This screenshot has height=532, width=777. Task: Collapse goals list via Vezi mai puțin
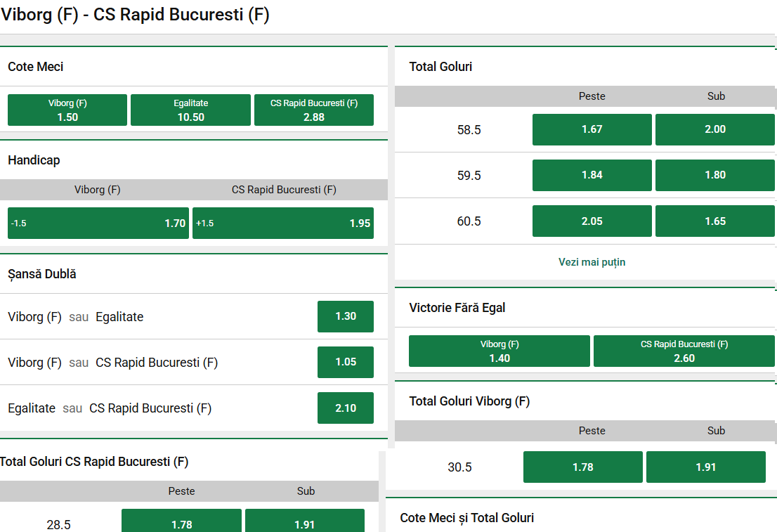click(592, 261)
